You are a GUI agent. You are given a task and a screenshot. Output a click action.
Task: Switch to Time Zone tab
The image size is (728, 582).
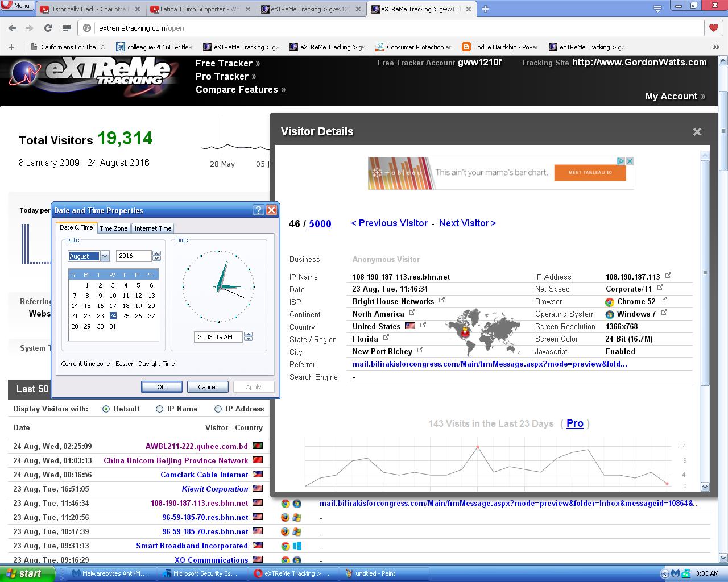click(114, 228)
